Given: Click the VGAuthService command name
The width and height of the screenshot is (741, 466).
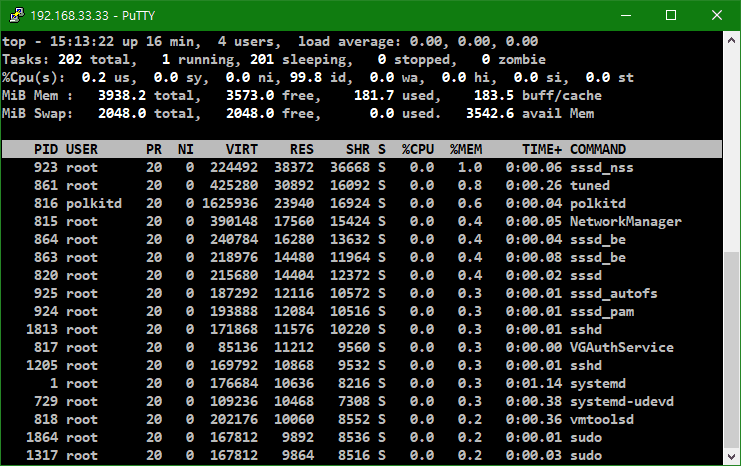Looking at the screenshot, I should 622,347.
